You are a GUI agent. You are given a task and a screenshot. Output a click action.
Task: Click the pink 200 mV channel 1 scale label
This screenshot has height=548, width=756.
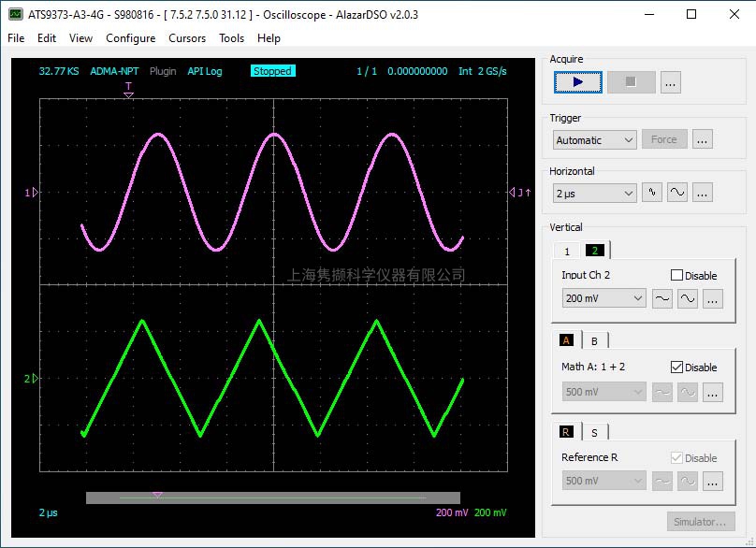point(452,512)
